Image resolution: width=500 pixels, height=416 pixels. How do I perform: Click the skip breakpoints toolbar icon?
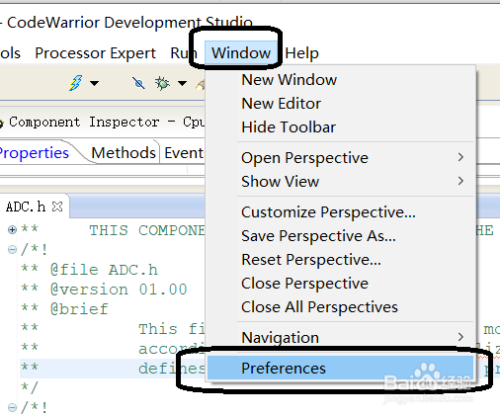tap(138, 83)
